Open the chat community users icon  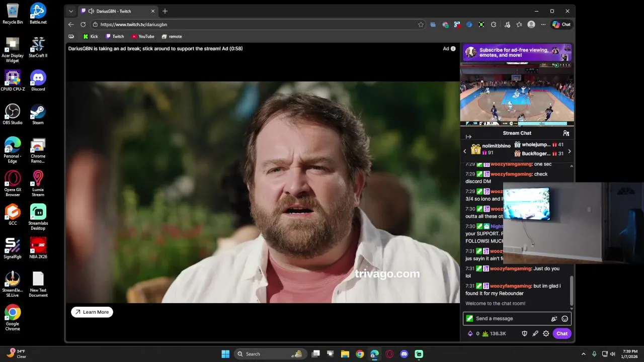(566, 133)
